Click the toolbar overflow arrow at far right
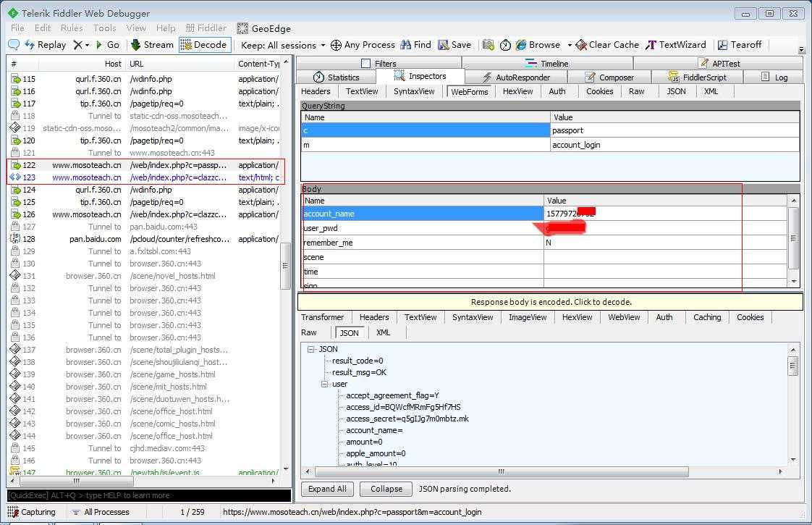This screenshot has height=525, width=812. tap(802, 50)
